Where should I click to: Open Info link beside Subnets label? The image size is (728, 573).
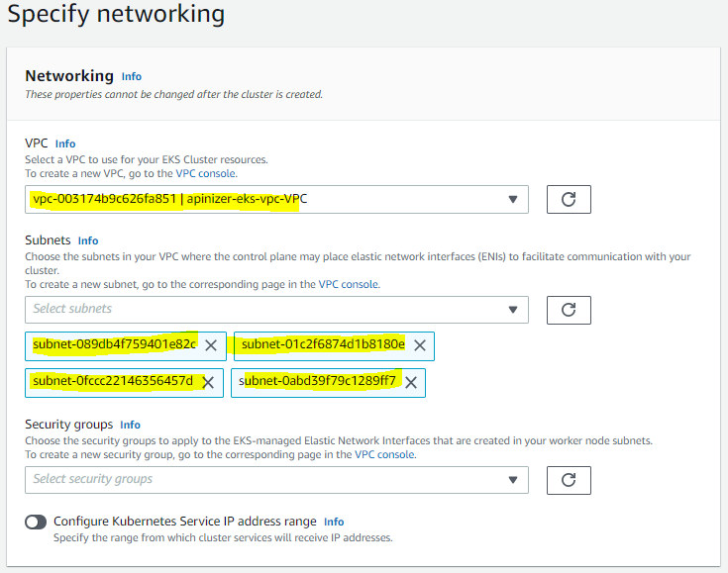click(88, 240)
